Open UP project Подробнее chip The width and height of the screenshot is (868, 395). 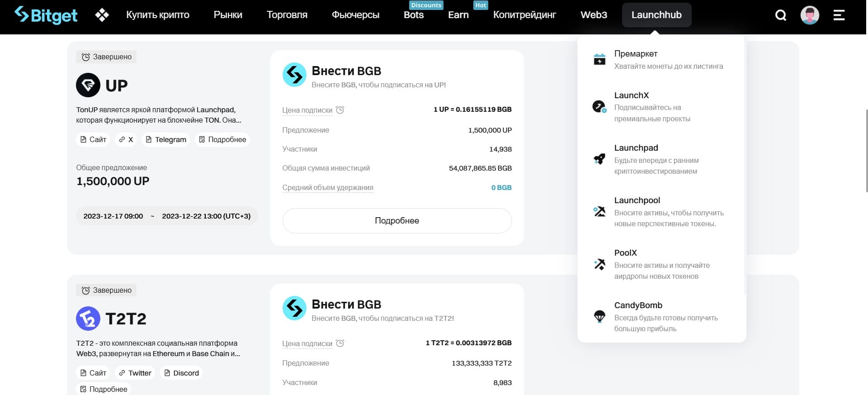tap(222, 139)
